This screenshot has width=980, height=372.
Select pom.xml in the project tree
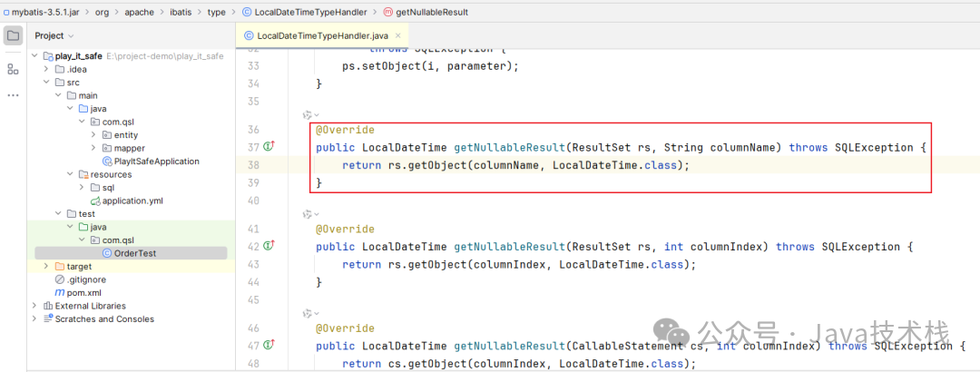(x=83, y=292)
